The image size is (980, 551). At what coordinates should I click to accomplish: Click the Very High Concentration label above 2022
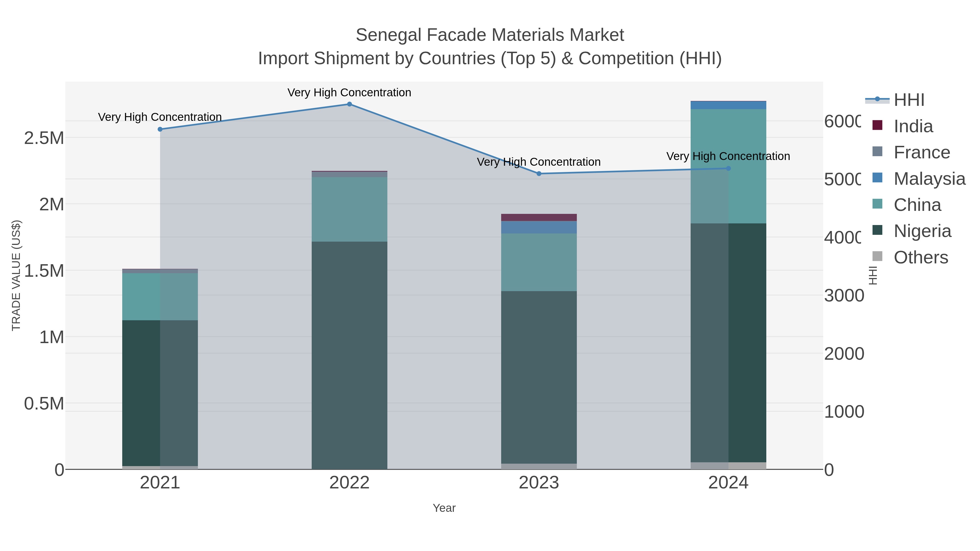[349, 93]
